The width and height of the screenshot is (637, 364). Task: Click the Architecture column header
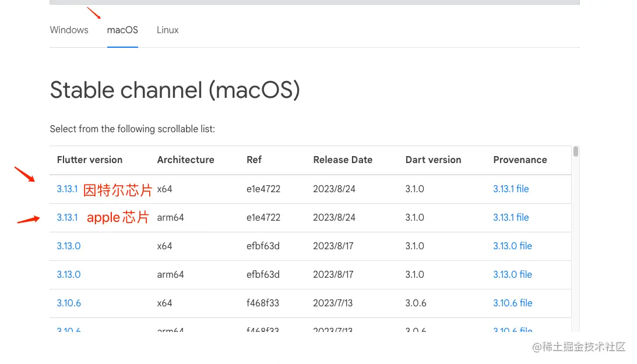point(186,160)
